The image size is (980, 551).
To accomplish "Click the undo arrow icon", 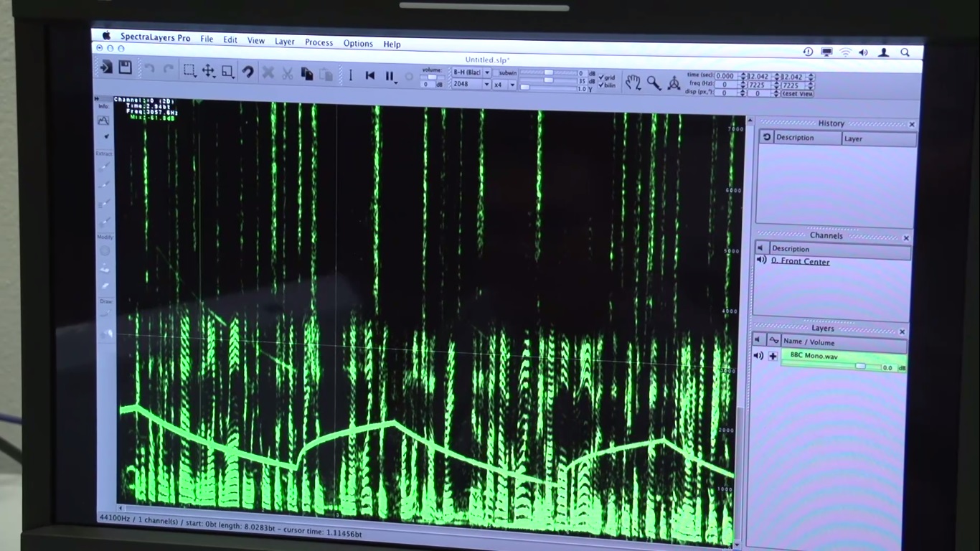I will coord(149,70).
